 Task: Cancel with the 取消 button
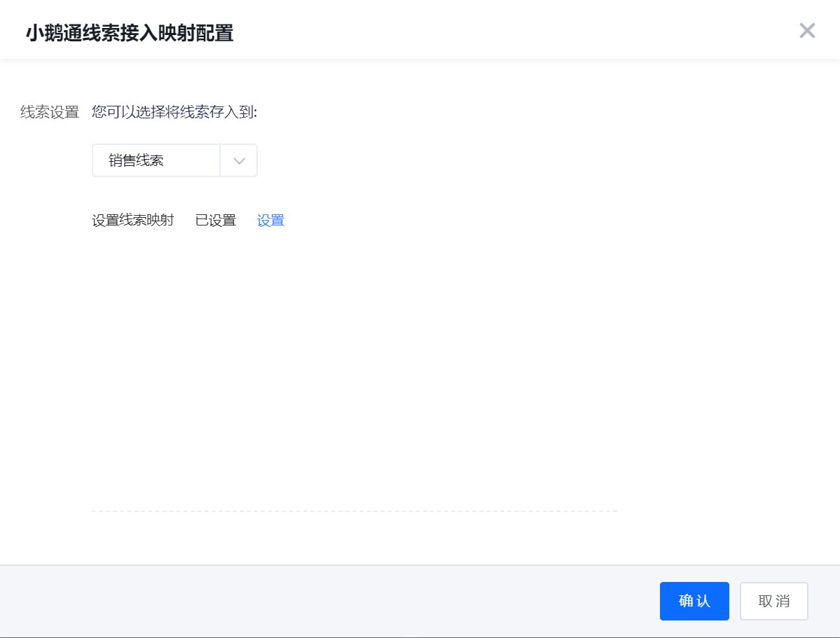[x=774, y=601]
